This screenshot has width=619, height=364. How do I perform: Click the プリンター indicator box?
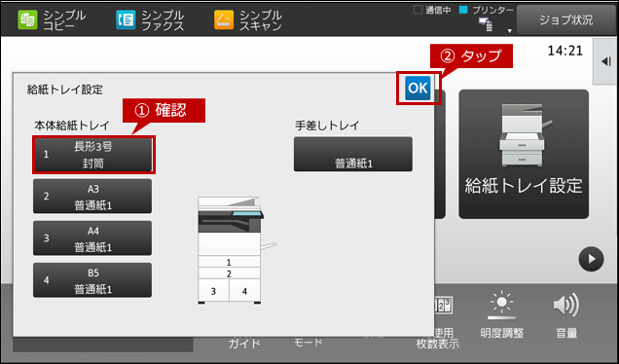(463, 10)
